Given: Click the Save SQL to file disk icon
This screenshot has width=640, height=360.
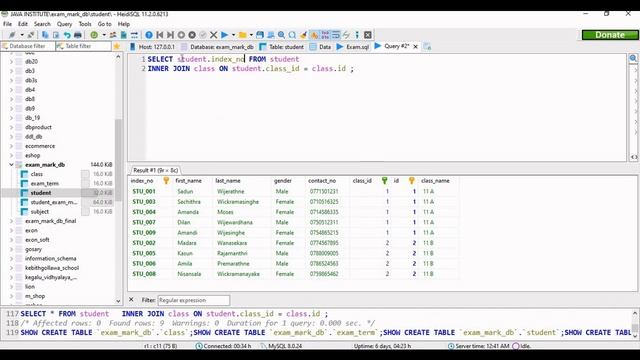Looking at the screenshot, I should [260, 35].
